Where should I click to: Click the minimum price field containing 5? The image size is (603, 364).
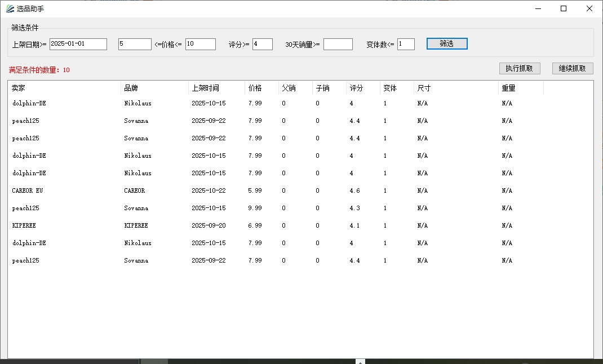coord(135,44)
